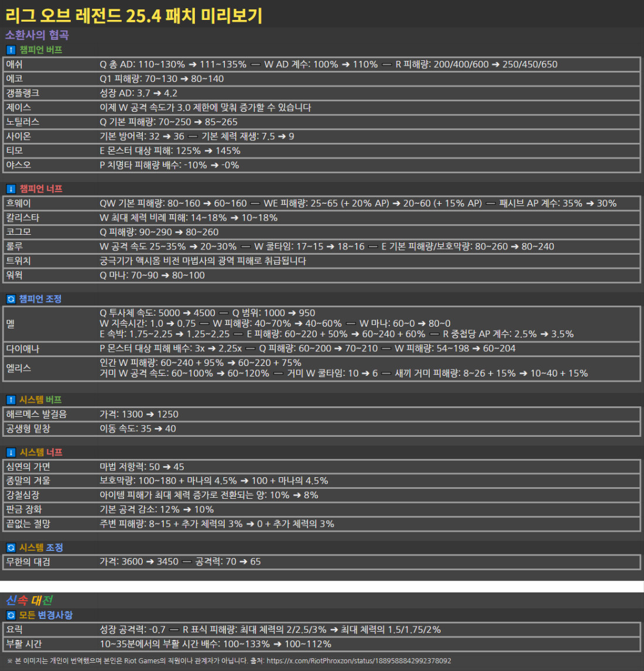Screen dimensions: 644x671
Task: Select the 소환사의 협곡 section heading
Action: point(37,35)
